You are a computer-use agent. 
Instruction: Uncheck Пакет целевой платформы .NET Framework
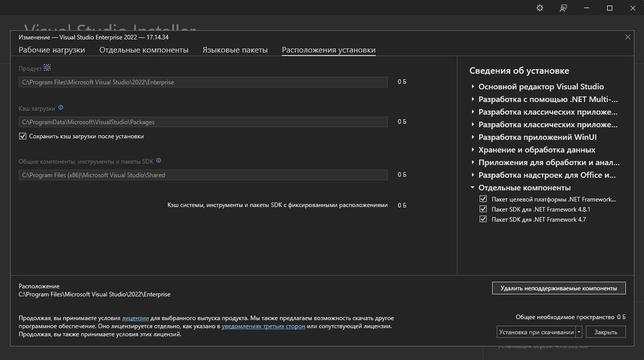pos(483,199)
